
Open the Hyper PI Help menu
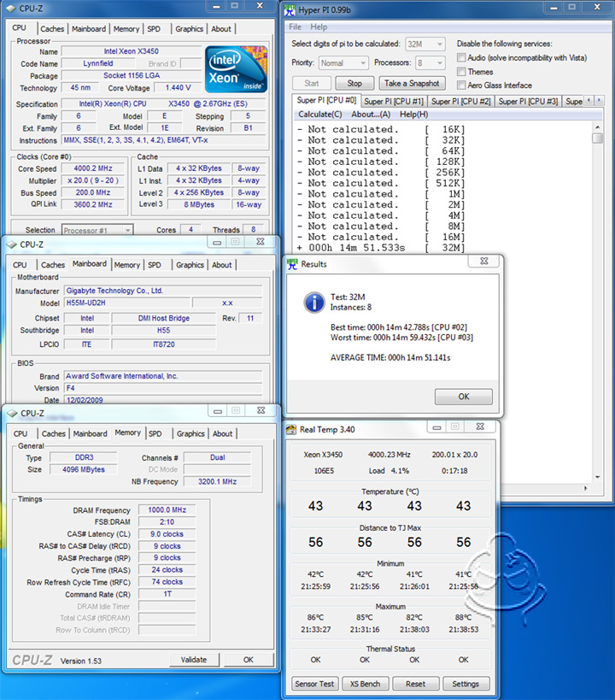pyautogui.click(x=319, y=26)
